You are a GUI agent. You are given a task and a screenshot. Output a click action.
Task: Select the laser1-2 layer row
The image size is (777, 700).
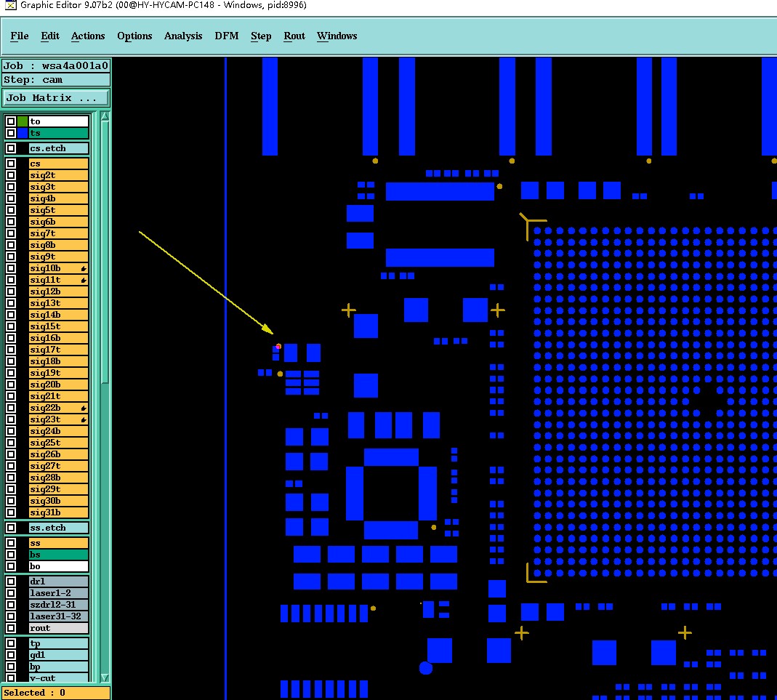click(x=58, y=593)
